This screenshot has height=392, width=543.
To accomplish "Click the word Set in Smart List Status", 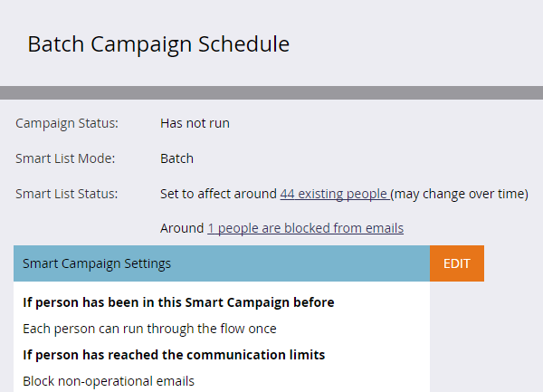I will click(170, 194).
